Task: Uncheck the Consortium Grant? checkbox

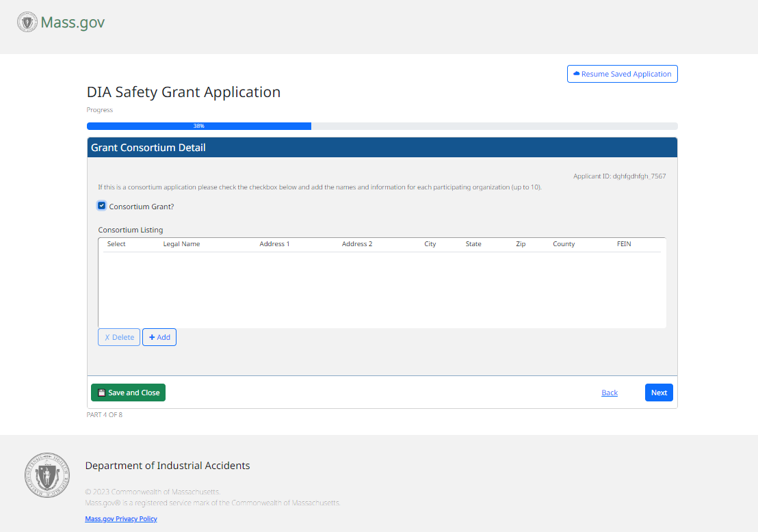Action: pos(102,206)
